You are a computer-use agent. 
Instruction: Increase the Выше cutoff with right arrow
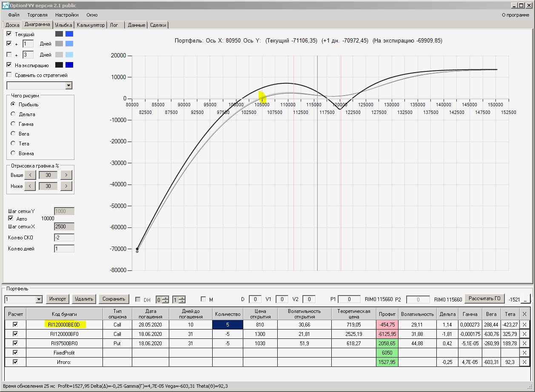66,175
